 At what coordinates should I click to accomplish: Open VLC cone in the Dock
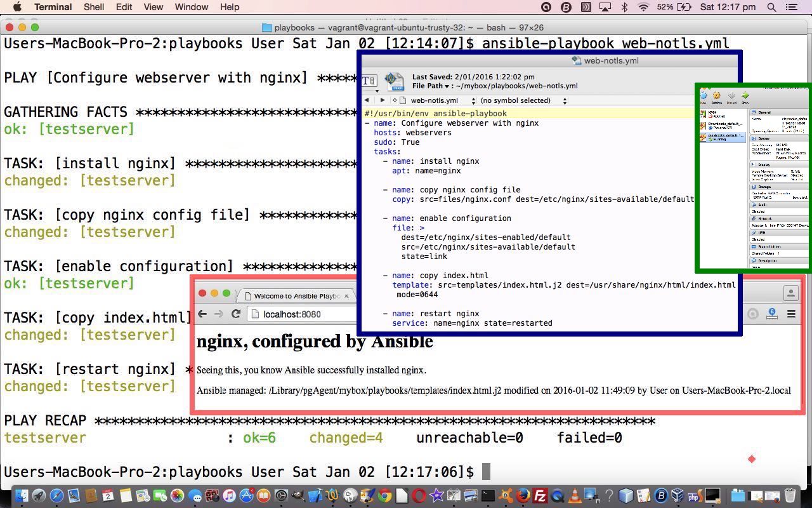click(575, 496)
